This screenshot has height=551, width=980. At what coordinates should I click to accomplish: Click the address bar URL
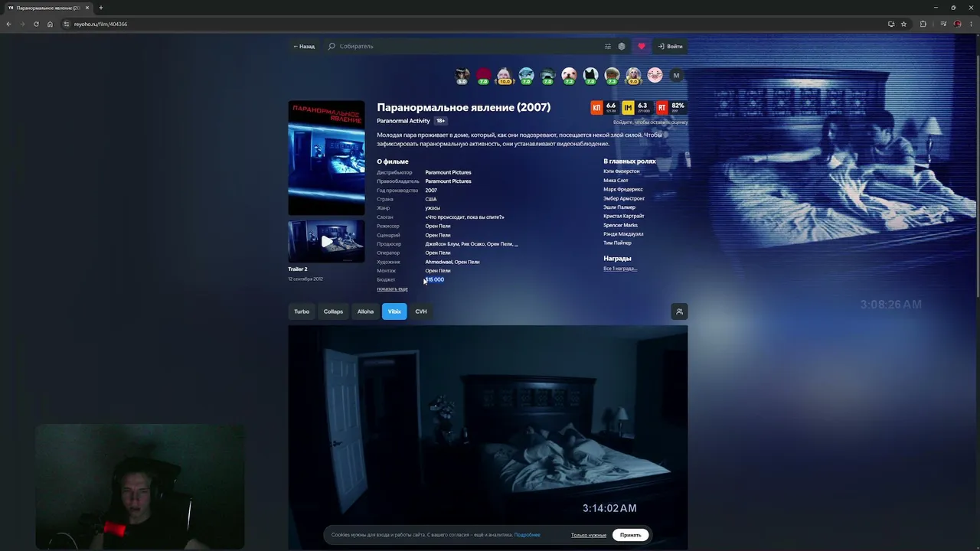[100, 24]
